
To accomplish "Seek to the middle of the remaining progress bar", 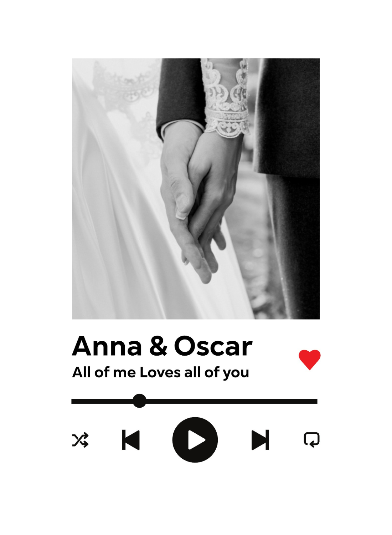I will coord(232,401).
